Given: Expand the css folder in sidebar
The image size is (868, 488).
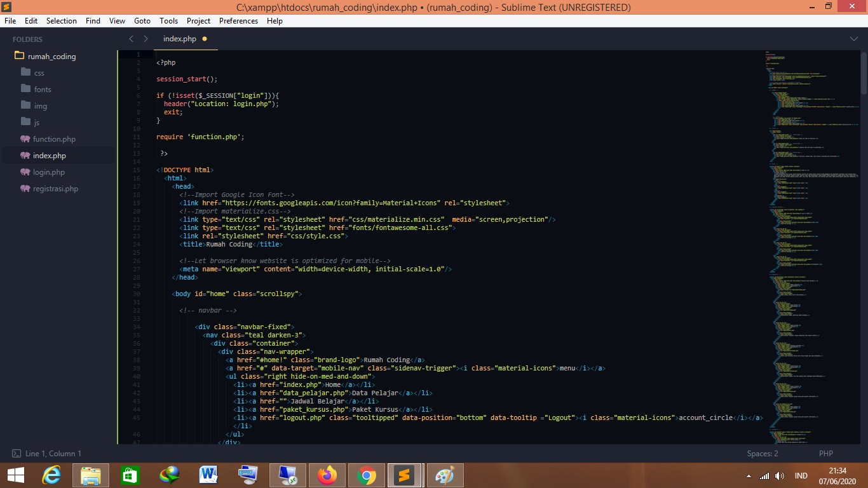Looking at the screenshot, I should tap(39, 73).
